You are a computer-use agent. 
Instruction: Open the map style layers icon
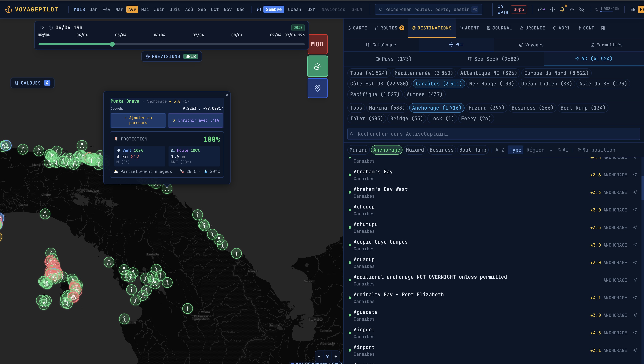pos(259,10)
